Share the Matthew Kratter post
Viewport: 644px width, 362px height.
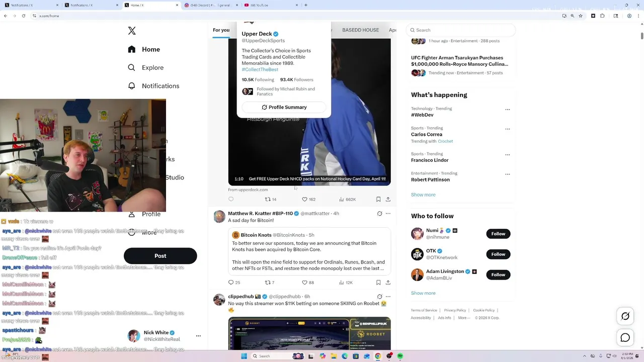tap(388, 283)
